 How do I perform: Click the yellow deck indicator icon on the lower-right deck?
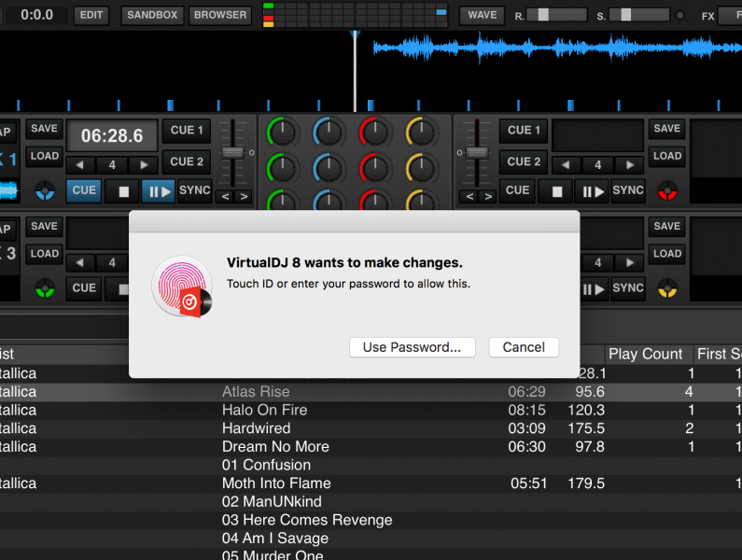point(666,287)
